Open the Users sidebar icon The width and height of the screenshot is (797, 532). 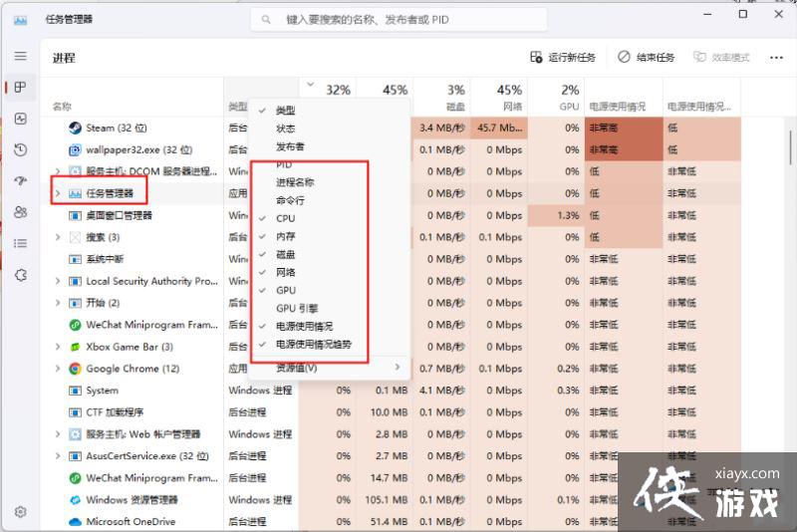pos(20,212)
